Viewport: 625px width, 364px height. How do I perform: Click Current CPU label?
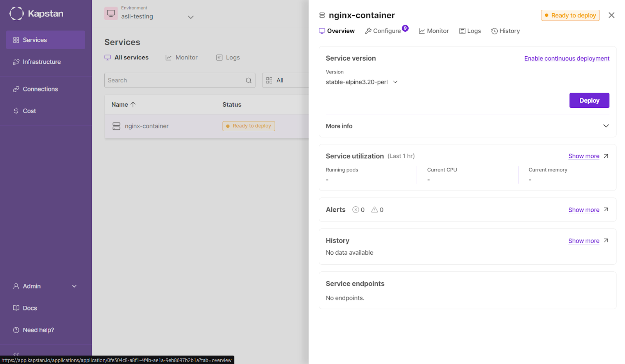click(x=442, y=170)
